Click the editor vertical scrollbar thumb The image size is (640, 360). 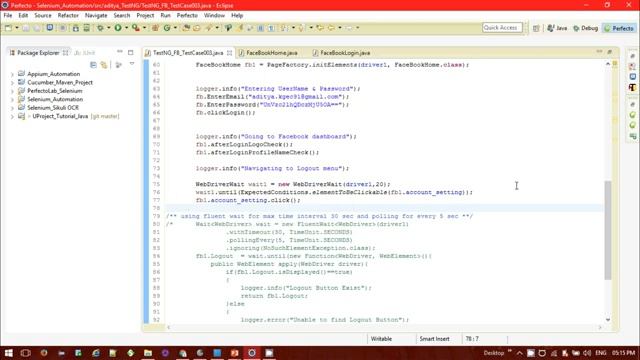pyautogui.click(x=608, y=230)
